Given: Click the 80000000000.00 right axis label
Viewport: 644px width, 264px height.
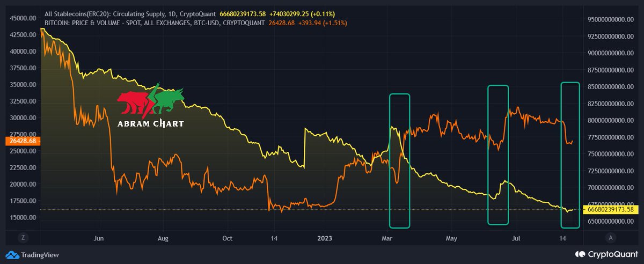Looking at the screenshot, I should pyautogui.click(x=610, y=121).
